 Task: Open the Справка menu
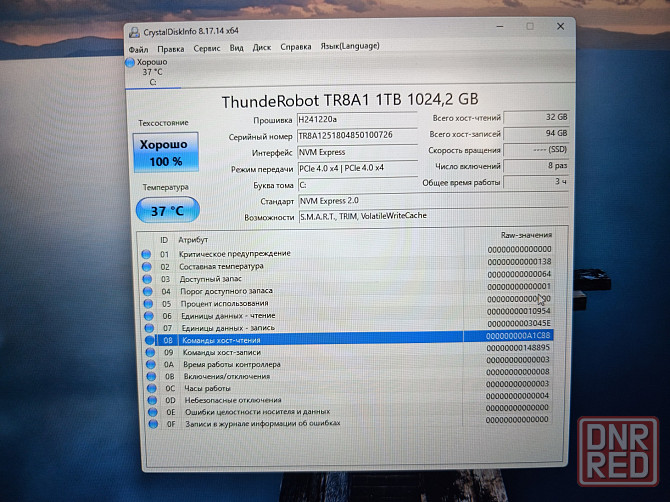(296, 47)
